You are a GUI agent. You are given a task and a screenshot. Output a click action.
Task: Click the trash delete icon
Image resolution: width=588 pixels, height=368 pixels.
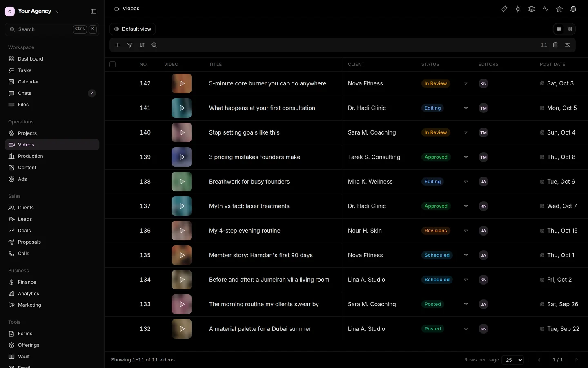555,45
